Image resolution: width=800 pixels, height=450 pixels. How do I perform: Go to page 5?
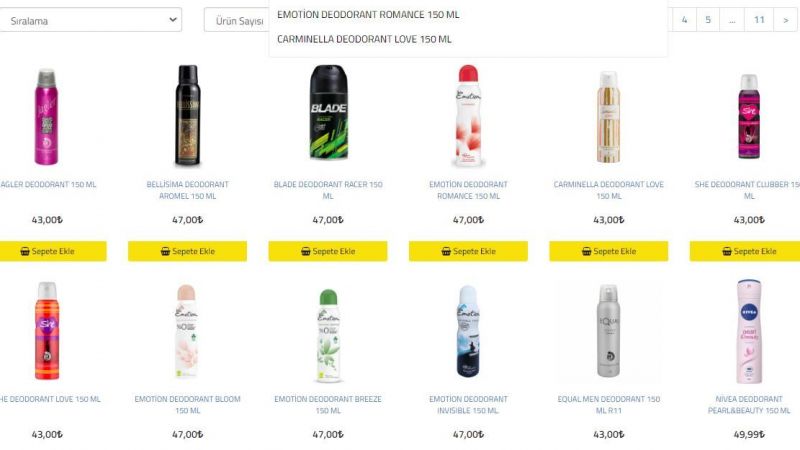pos(708,20)
